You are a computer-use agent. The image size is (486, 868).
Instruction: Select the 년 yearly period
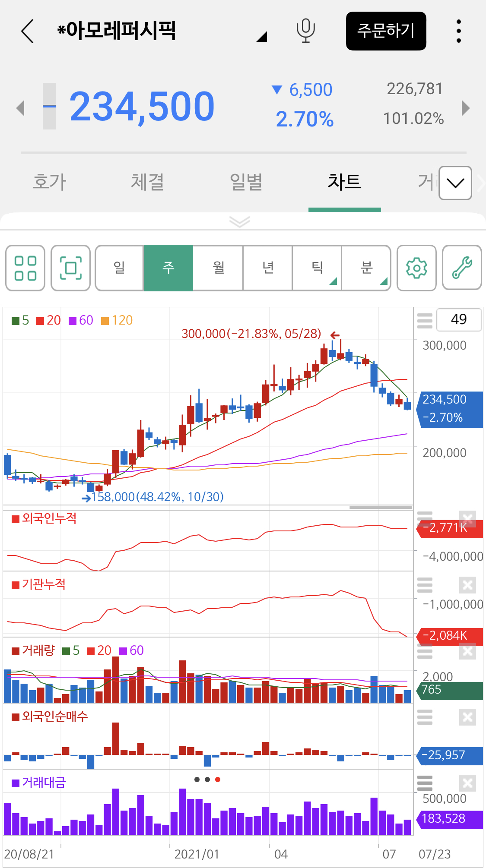(x=268, y=268)
